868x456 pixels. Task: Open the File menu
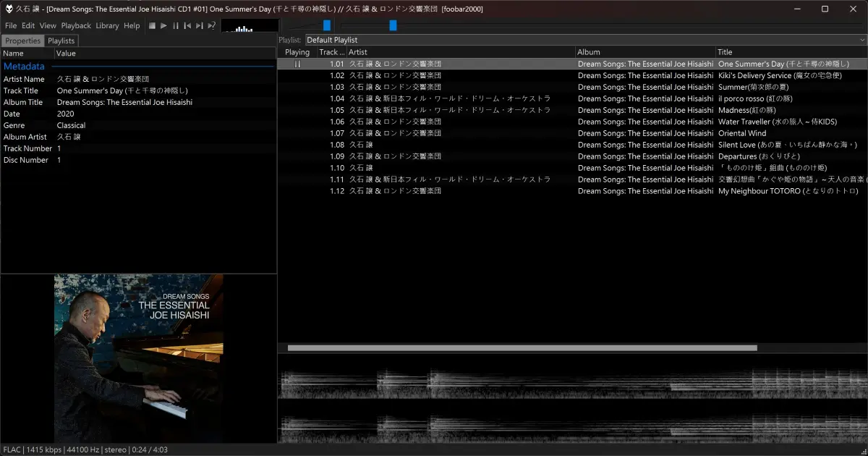(x=11, y=25)
